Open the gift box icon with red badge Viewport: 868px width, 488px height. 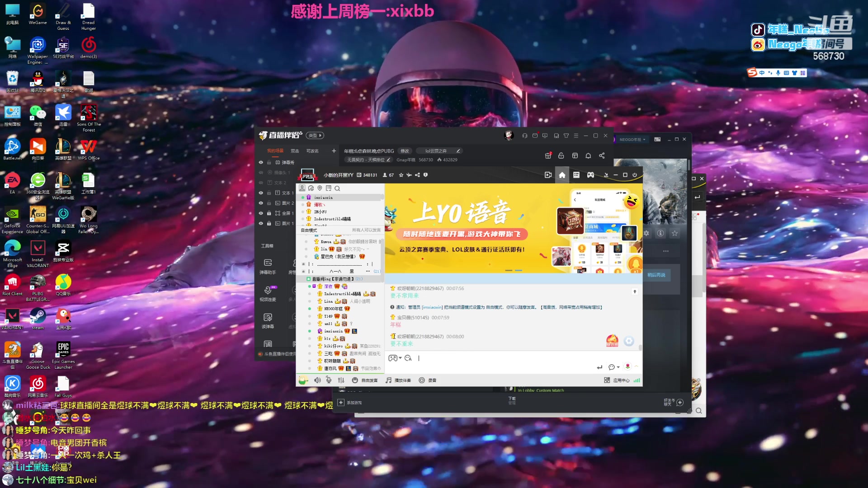[548, 155]
